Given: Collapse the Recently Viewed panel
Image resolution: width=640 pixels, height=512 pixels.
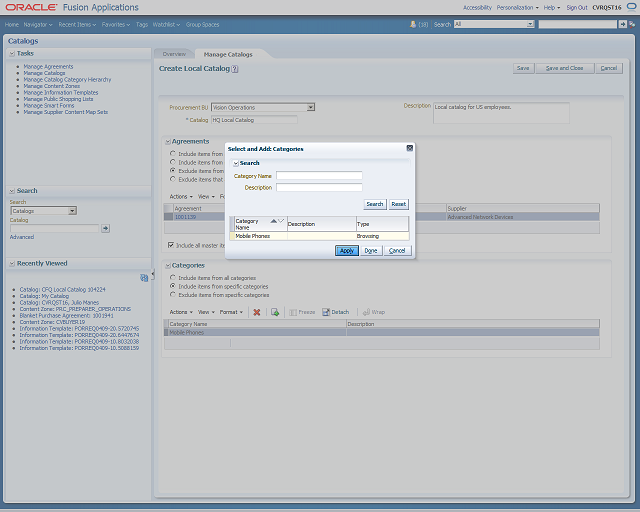Looking at the screenshot, I should coord(12,263).
